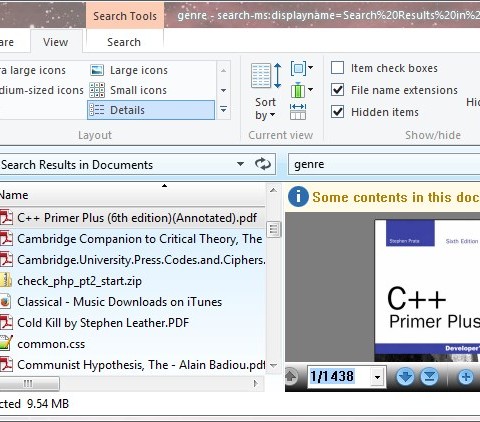This screenshot has height=422, width=480.
Task: Open the Group by dropdown icon
Action: point(302,68)
